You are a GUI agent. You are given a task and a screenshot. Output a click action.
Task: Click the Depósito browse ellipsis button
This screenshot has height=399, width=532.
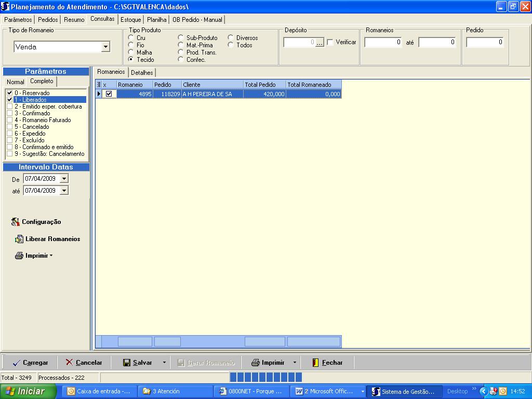(x=320, y=43)
